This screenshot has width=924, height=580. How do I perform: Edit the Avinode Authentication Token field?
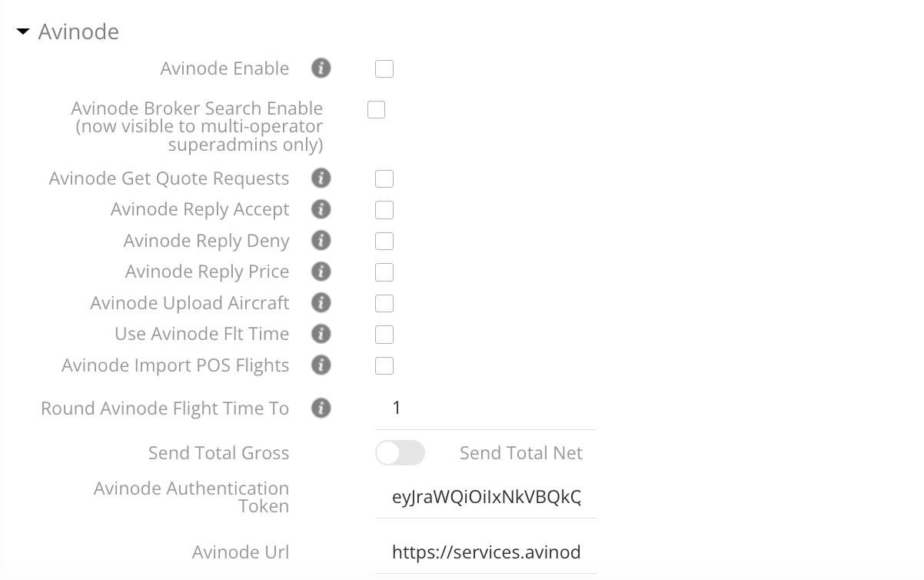point(486,498)
